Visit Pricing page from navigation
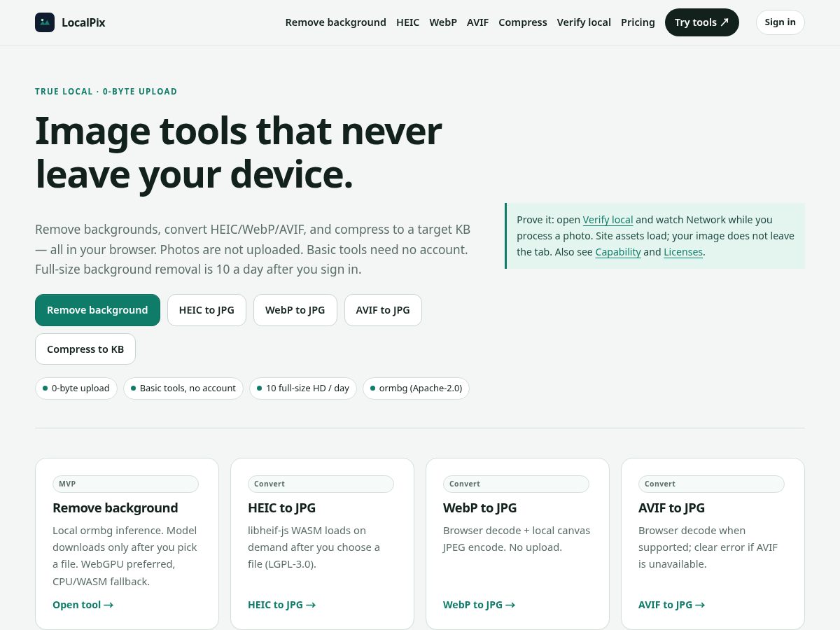840x630 pixels. click(638, 22)
